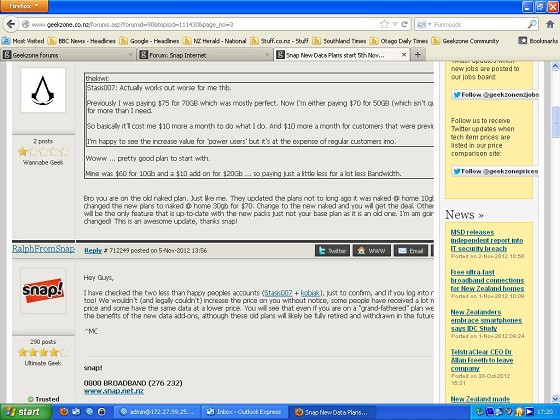Viewport: 560px width, 420px height.
Task: Open the New Zealand made news link
Action: click(x=480, y=399)
